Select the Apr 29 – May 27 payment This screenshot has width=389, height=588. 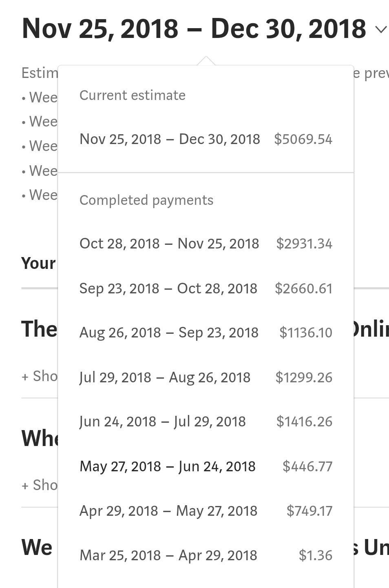click(206, 511)
